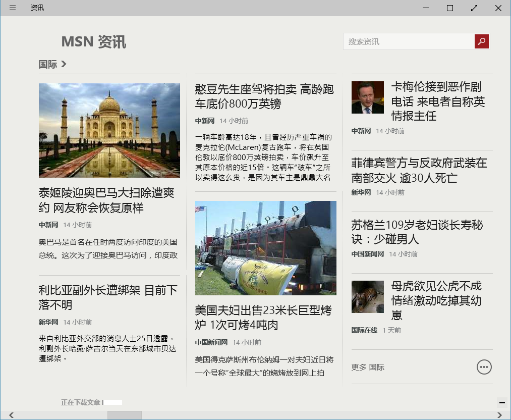Viewport: 511px width, 420px height.
Task: Maximize the 资讯 window
Action: [x=450, y=8]
